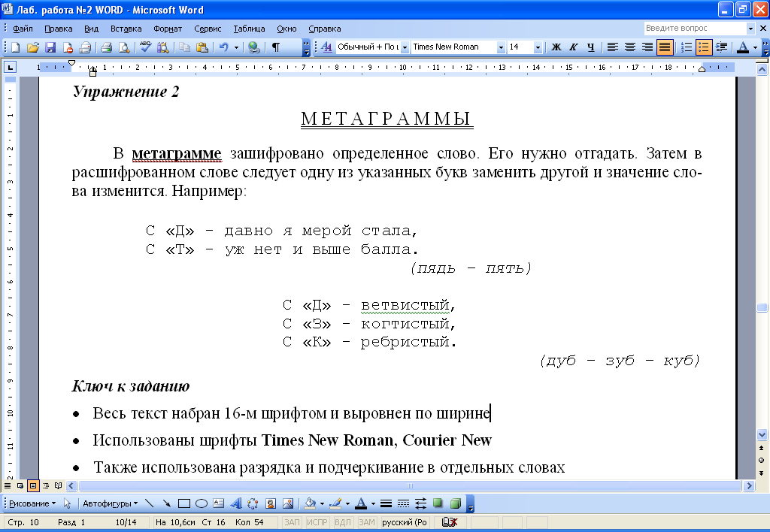Copy the selection with the Copy icon
The image size is (770, 532).
[185, 47]
